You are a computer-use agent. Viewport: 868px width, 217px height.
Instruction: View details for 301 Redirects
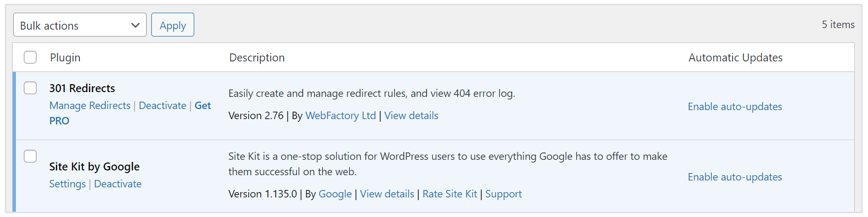pos(411,115)
